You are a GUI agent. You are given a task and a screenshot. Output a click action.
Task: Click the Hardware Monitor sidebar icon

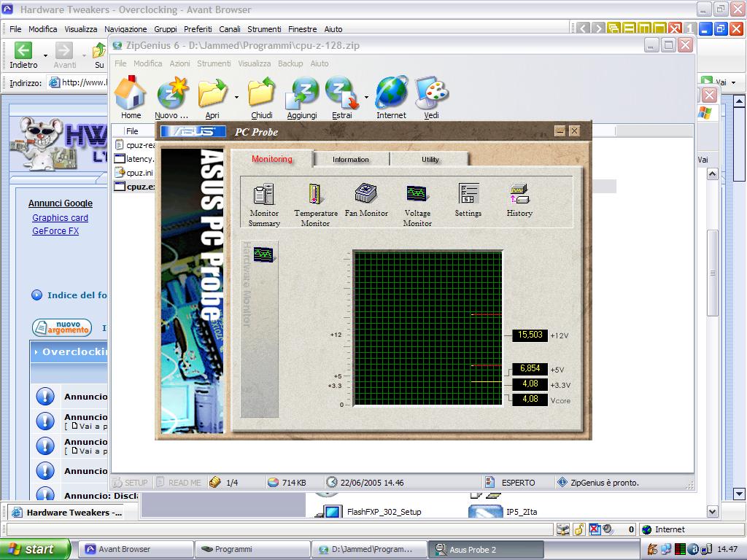pos(263,254)
